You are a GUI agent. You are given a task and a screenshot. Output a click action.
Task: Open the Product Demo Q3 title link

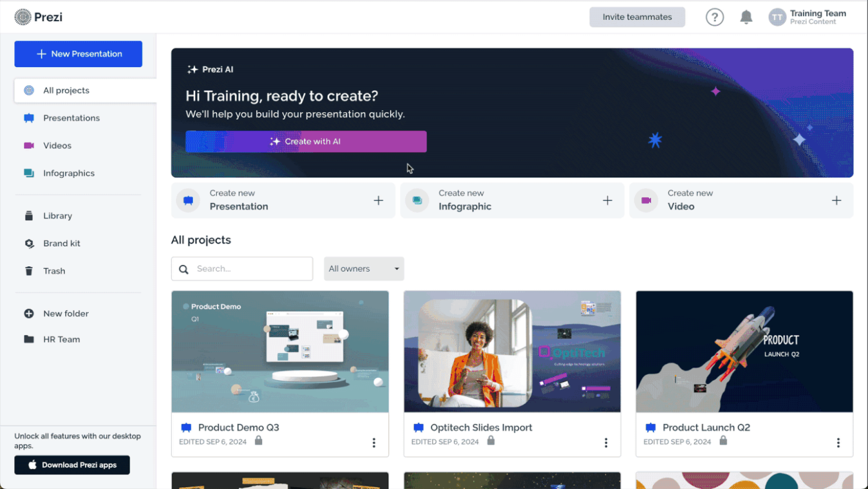[239, 428]
